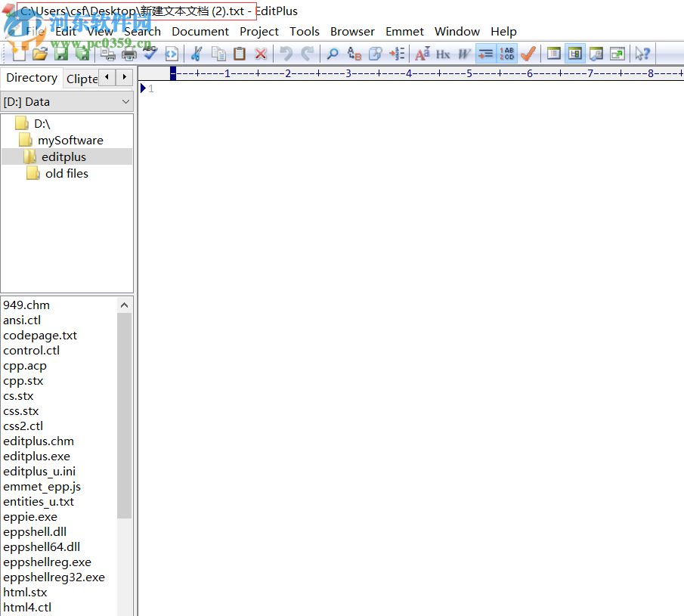
Task: Open the Tools menu
Action: click(305, 32)
